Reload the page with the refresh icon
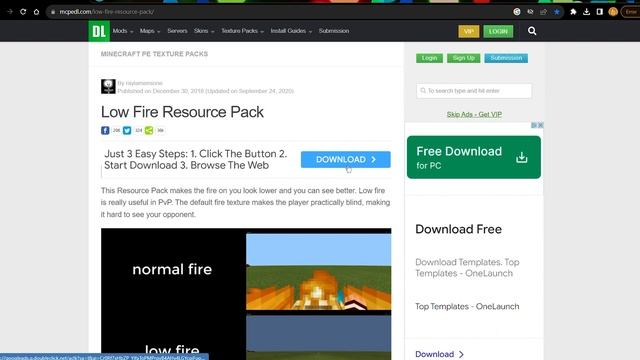640x360 pixels. click(23, 12)
